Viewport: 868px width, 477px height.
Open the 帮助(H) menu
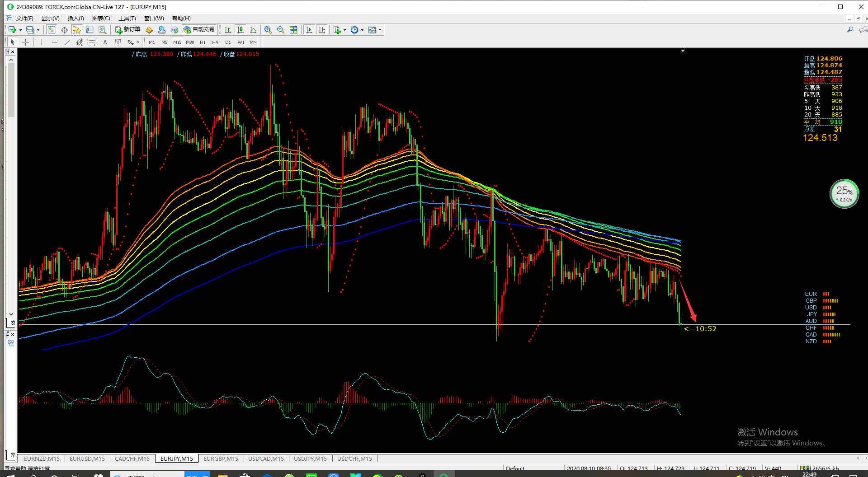point(181,19)
